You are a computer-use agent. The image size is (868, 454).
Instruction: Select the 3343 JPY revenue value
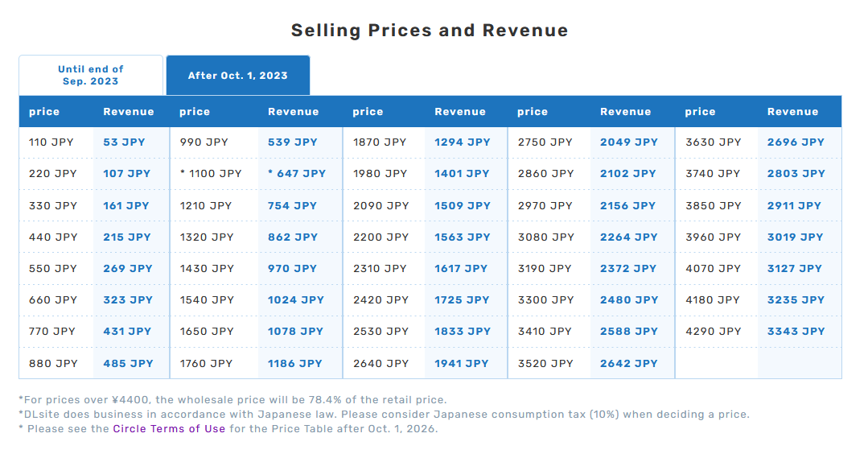pos(796,332)
